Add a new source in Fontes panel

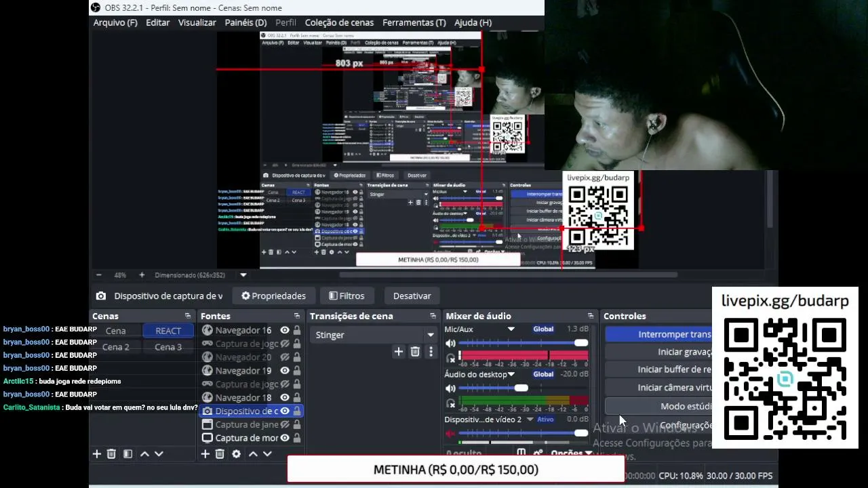click(x=205, y=454)
